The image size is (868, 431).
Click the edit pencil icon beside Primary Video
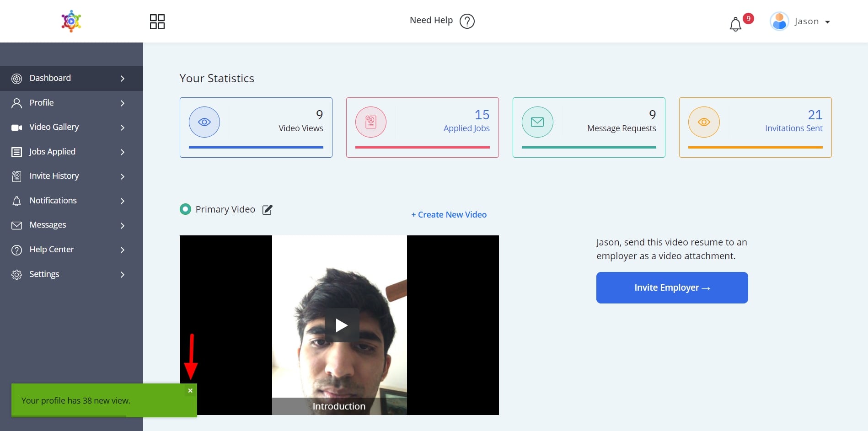pyautogui.click(x=268, y=210)
